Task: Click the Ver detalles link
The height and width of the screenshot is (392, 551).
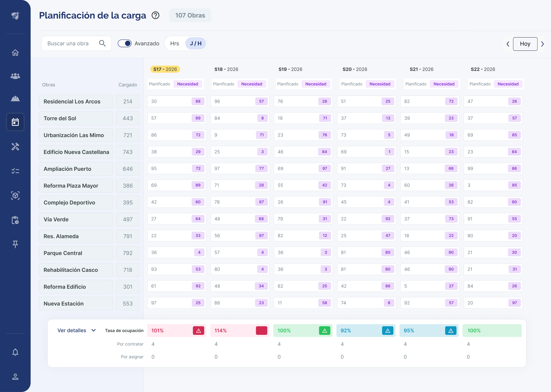Action: pyautogui.click(x=72, y=330)
